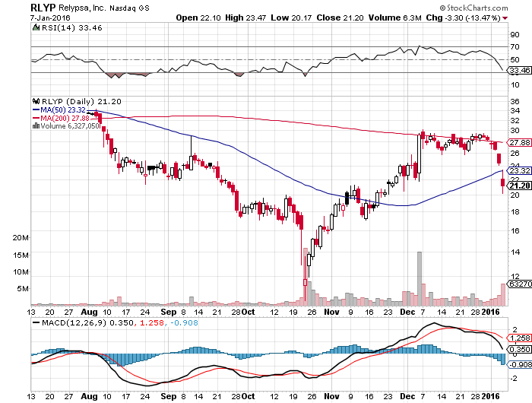Click the 20M volume axis label
This screenshot has height=403, width=532.
click(21, 238)
